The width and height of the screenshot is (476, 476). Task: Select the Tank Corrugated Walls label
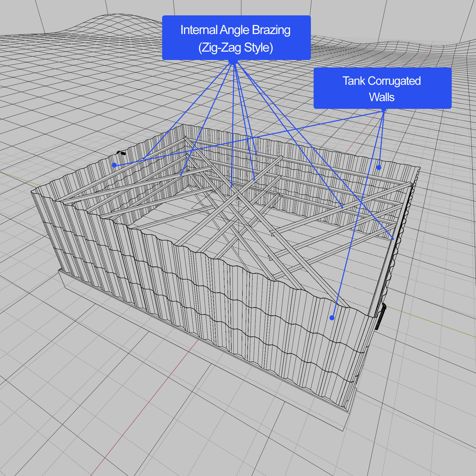pyautogui.click(x=383, y=88)
